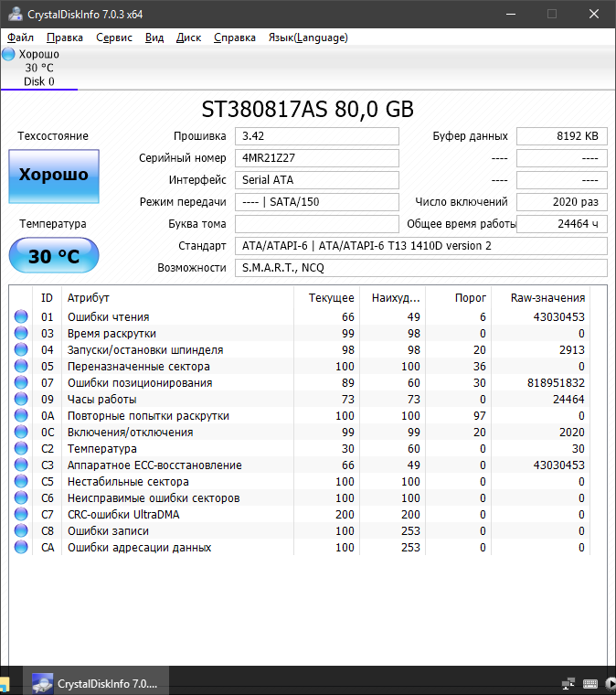The image size is (616, 695).
Task: Click status icon for Часы работы row
Action: tap(21, 399)
